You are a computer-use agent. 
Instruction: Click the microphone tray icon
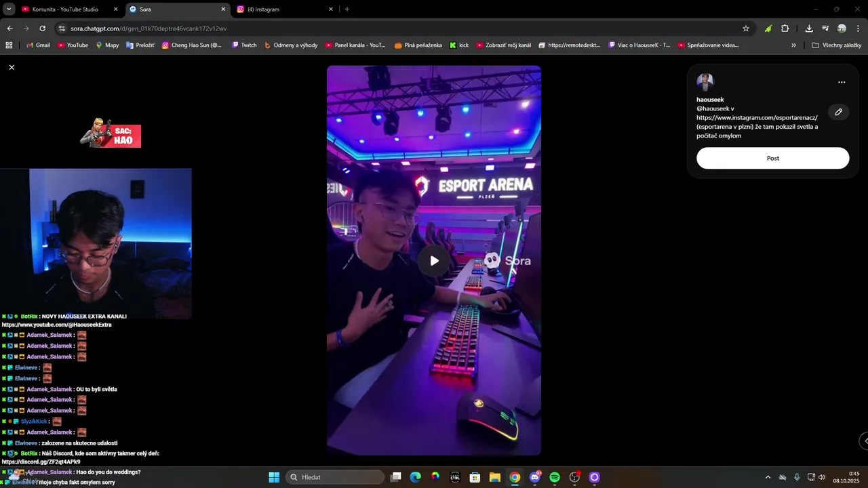pyautogui.click(x=797, y=477)
